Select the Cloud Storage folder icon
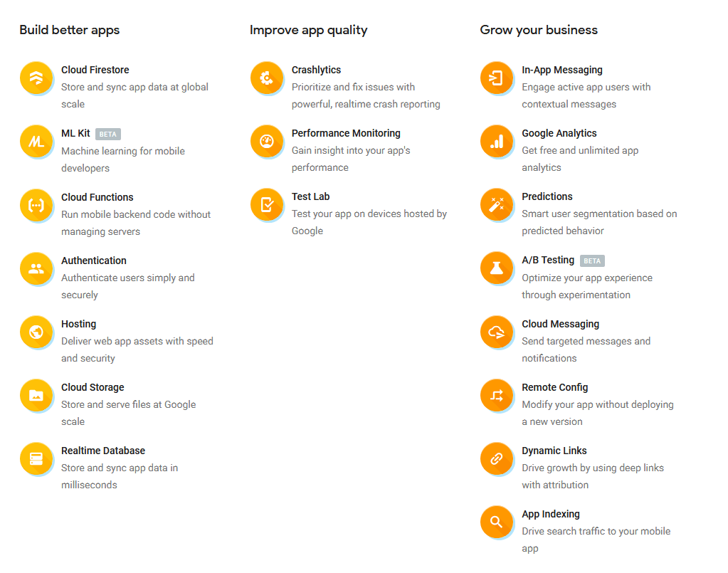 click(x=36, y=395)
